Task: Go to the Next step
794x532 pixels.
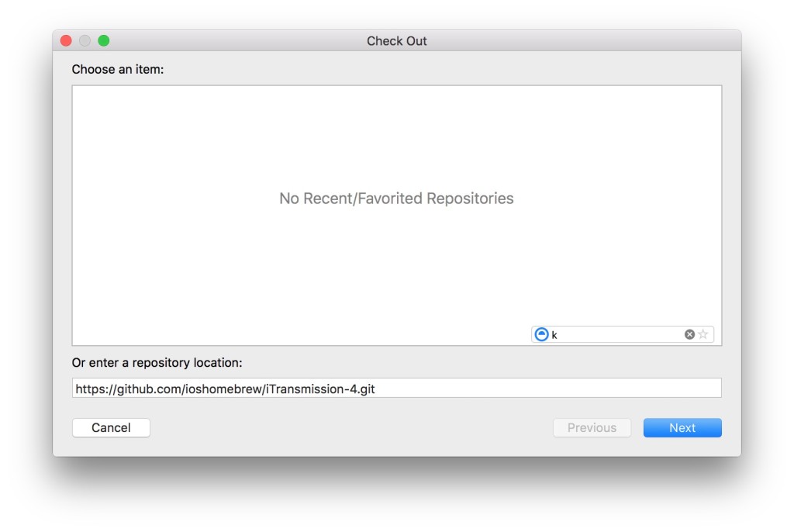Action: click(x=682, y=427)
